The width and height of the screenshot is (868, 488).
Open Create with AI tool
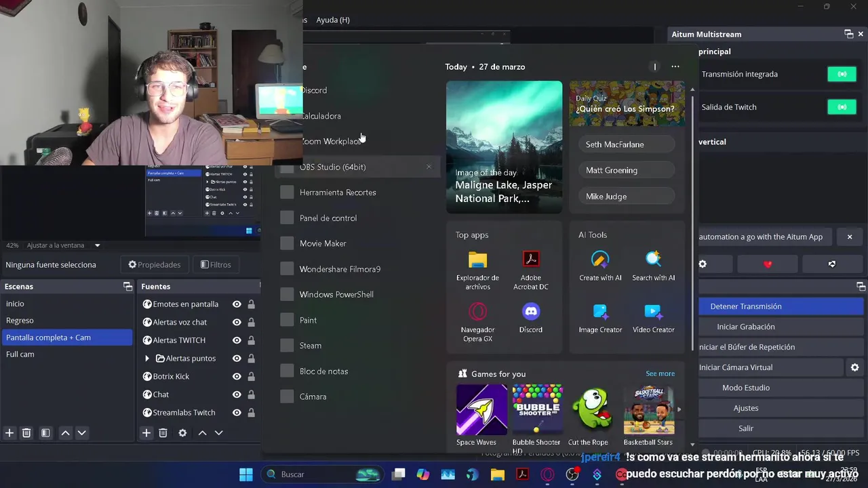(600, 266)
